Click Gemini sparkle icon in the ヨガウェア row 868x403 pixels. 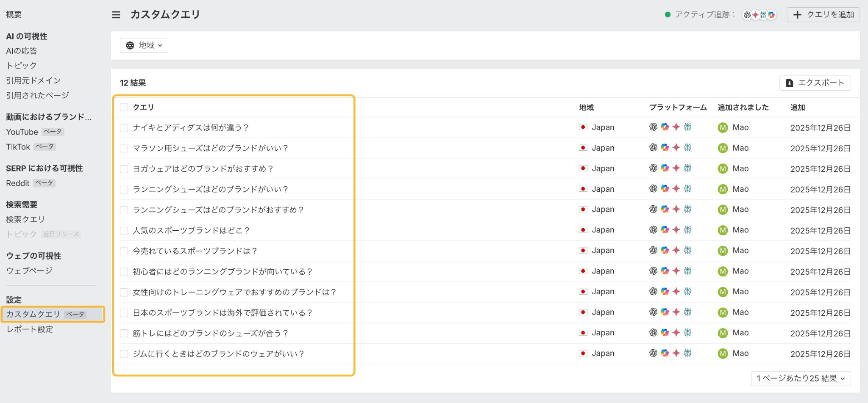[x=676, y=168]
